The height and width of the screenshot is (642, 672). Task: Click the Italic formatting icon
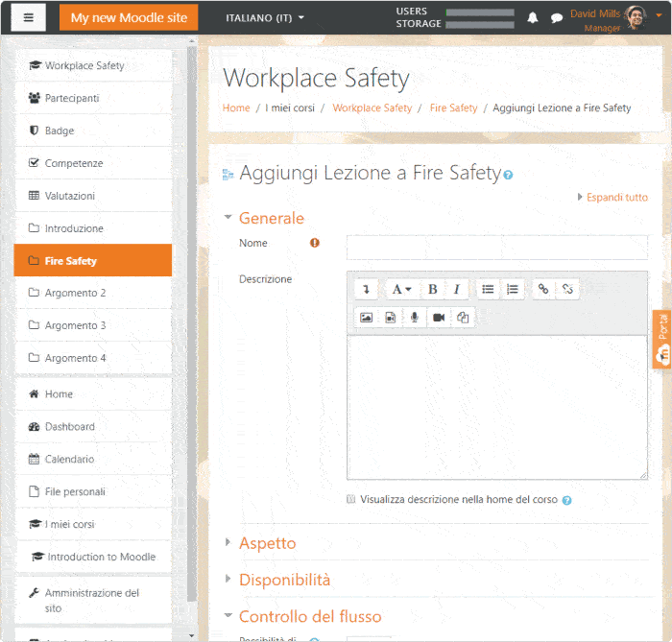coord(456,289)
